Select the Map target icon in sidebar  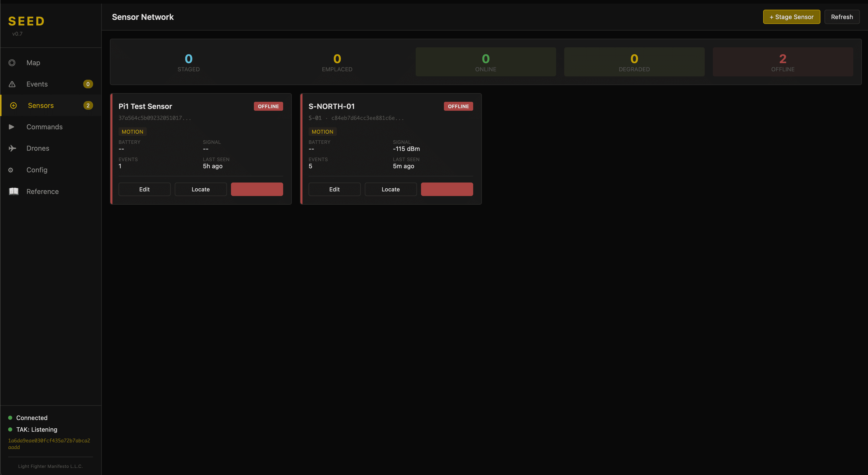12,63
